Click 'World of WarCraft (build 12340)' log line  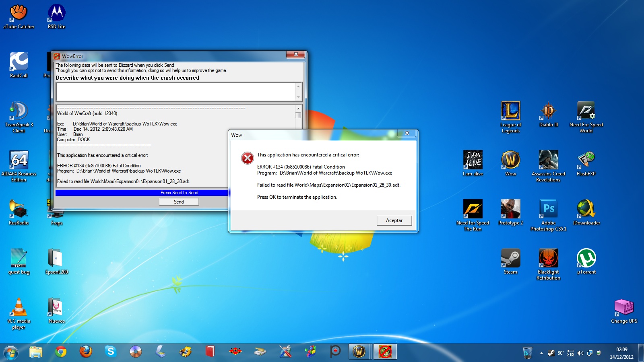[x=87, y=113]
